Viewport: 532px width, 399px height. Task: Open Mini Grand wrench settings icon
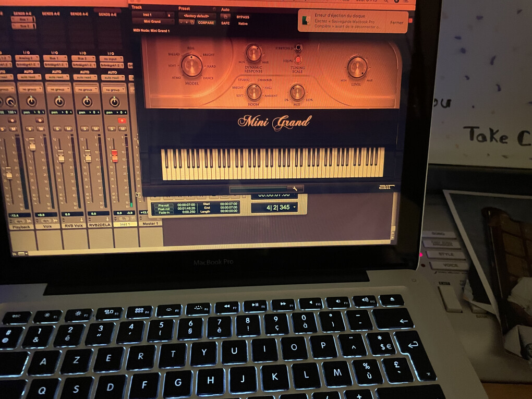click(294, 188)
